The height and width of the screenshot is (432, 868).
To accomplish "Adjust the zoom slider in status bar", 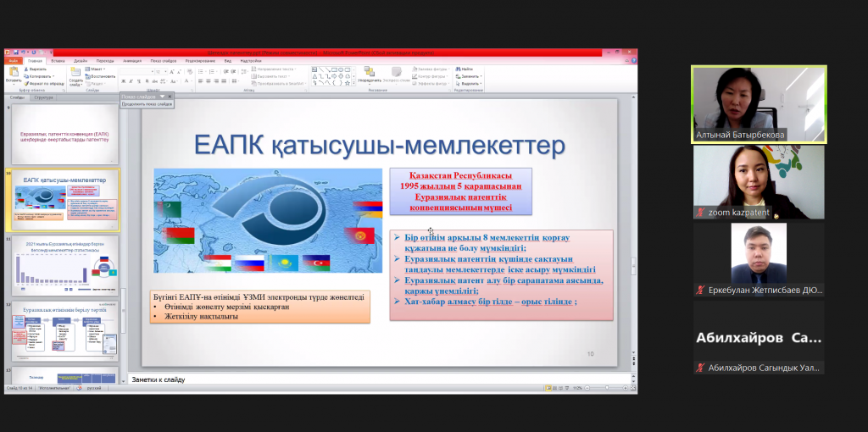I will coord(605,388).
